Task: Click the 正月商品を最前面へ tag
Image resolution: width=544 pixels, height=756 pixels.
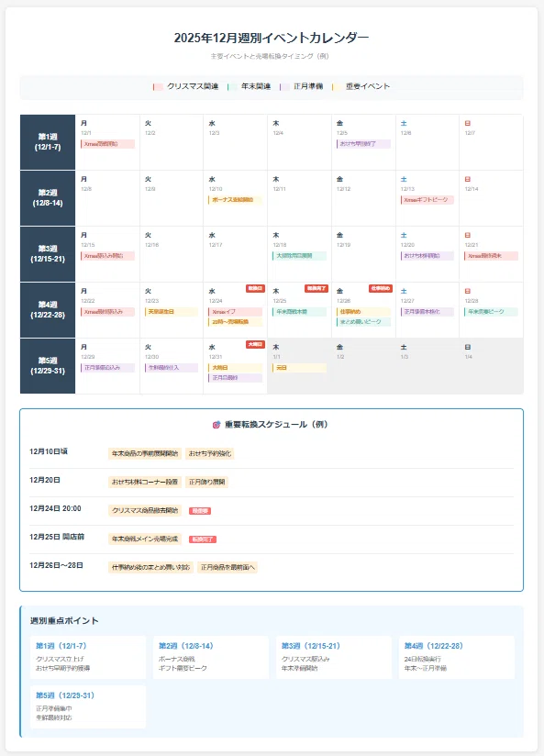Action: pyautogui.click(x=228, y=568)
